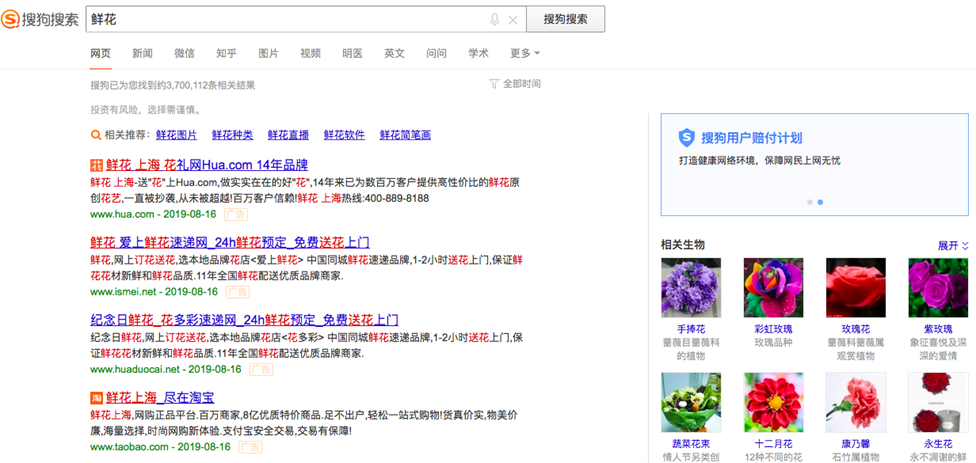Open the 全部时间 time filter
This screenshot has height=463, width=976.
click(522, 84)
